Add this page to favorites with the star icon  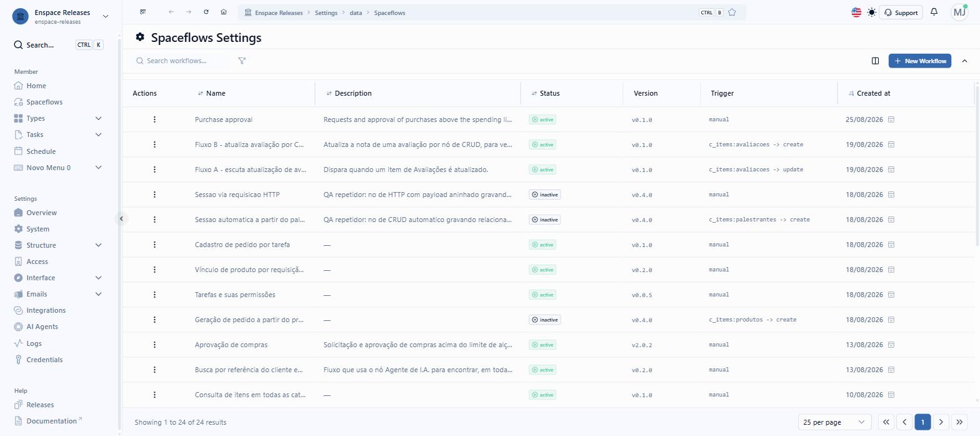click(732, 13)
